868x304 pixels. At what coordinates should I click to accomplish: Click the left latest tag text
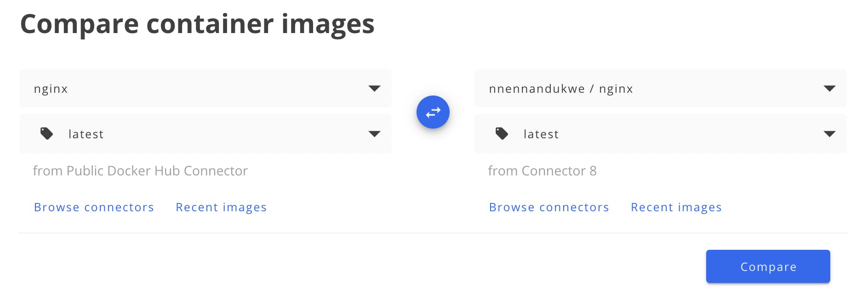click(86, 134)
